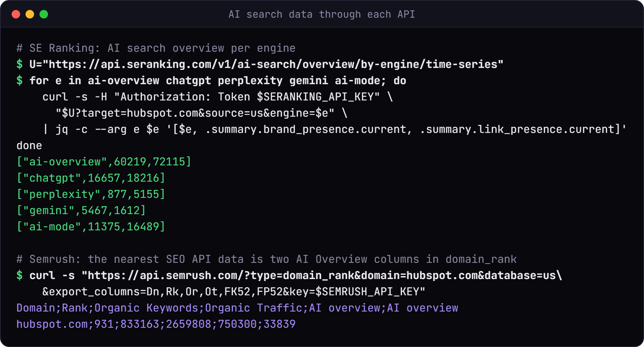Close the terminal window with the red button
This screenshot has height=347, width=644.
pos(16,14)
